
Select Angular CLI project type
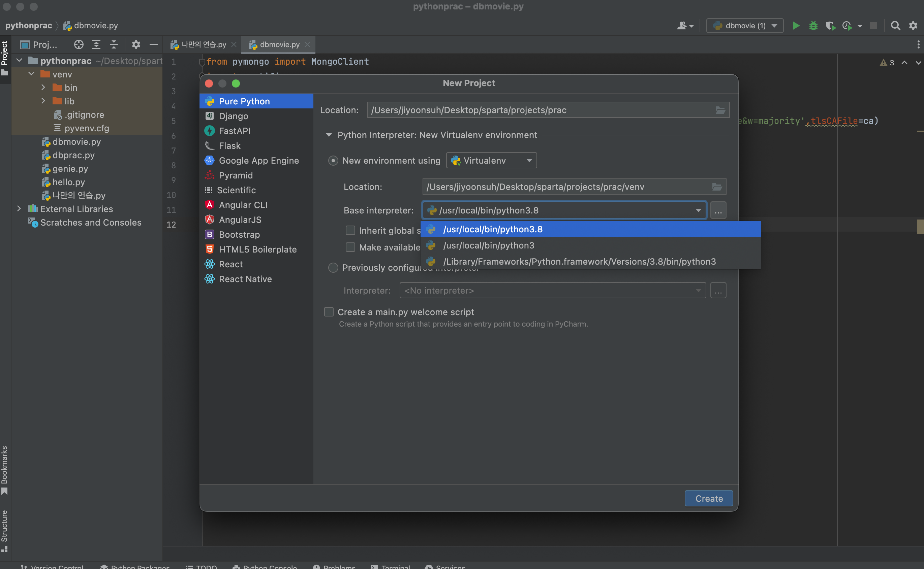coord(256,205)
